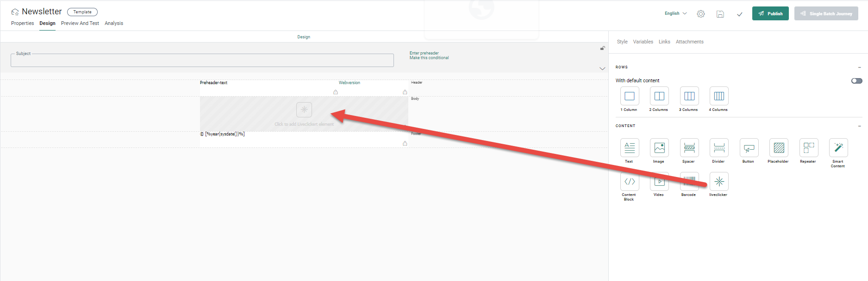The width and height of the screenshot is (868, 281).
Task: Open the English language dropdown
Action: 675,13
